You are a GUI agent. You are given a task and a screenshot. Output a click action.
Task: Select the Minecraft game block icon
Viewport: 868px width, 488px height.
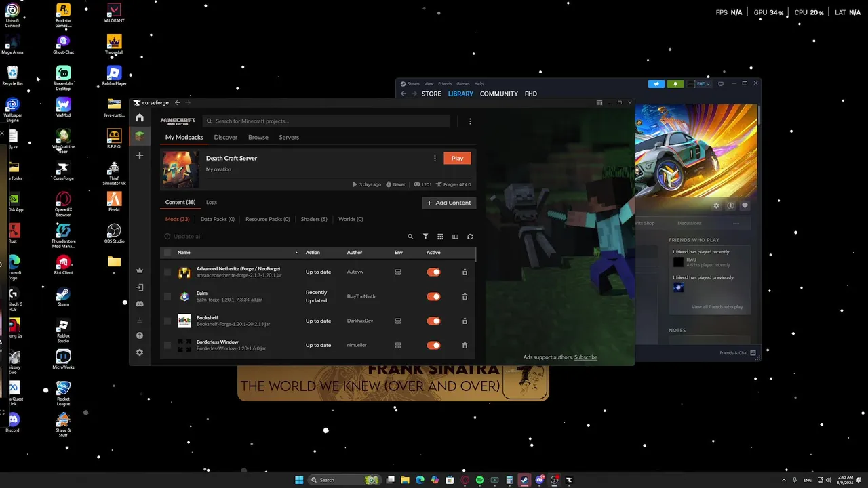click(x=140, y=136)
